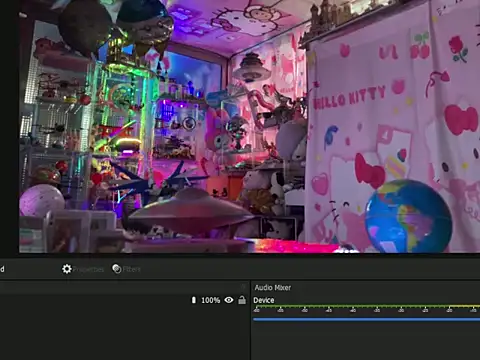Select the Device audio source label

(264, 300)
